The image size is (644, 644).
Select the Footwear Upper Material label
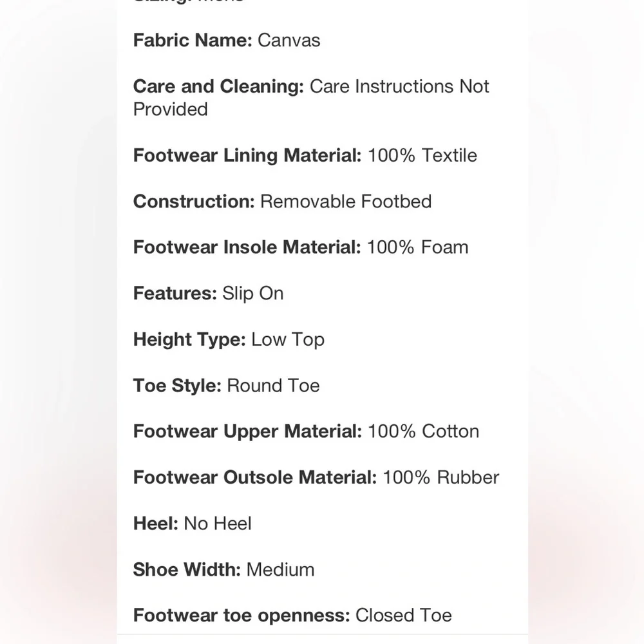click(248, 431)
